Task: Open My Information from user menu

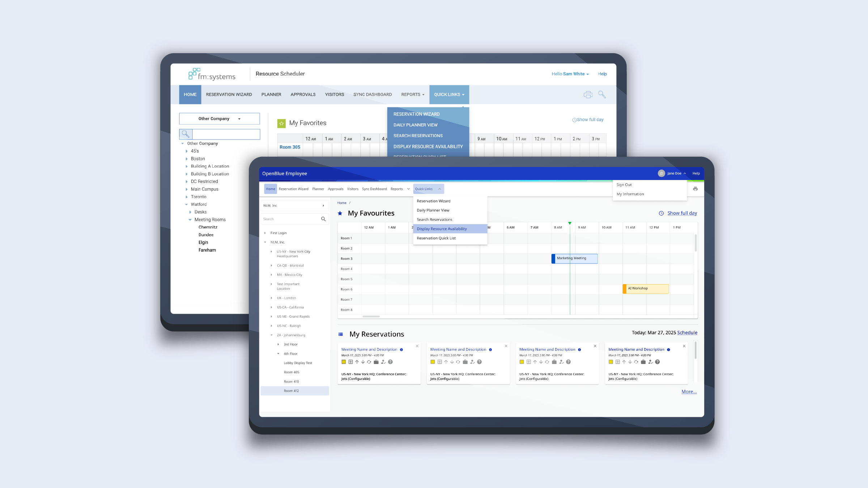Action: pos(630,194)
